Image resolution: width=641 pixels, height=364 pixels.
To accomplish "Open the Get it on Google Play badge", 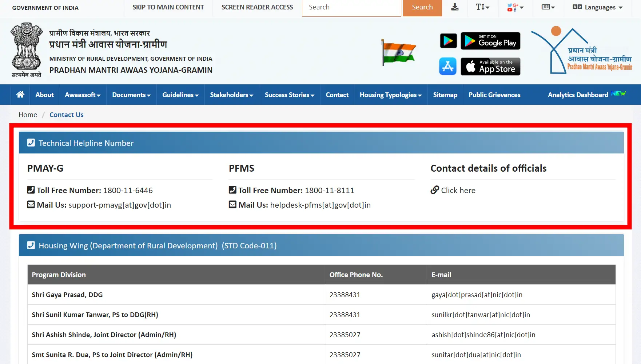I will 490,41.
